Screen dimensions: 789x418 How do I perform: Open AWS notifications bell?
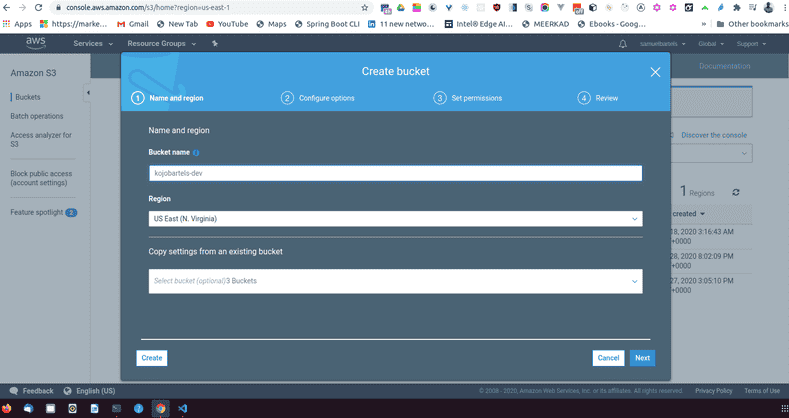tap(622, 44)
